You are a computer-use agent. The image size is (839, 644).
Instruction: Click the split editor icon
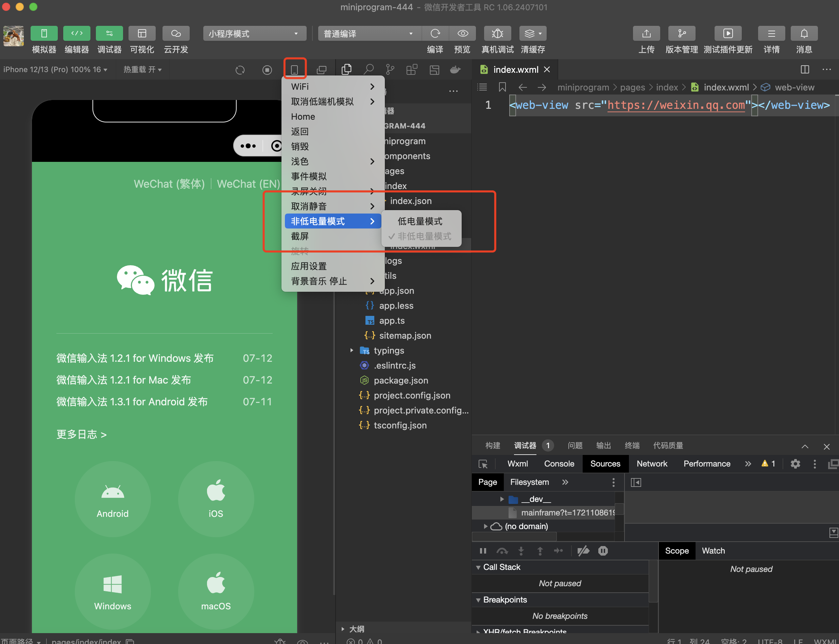coord(805,69)
